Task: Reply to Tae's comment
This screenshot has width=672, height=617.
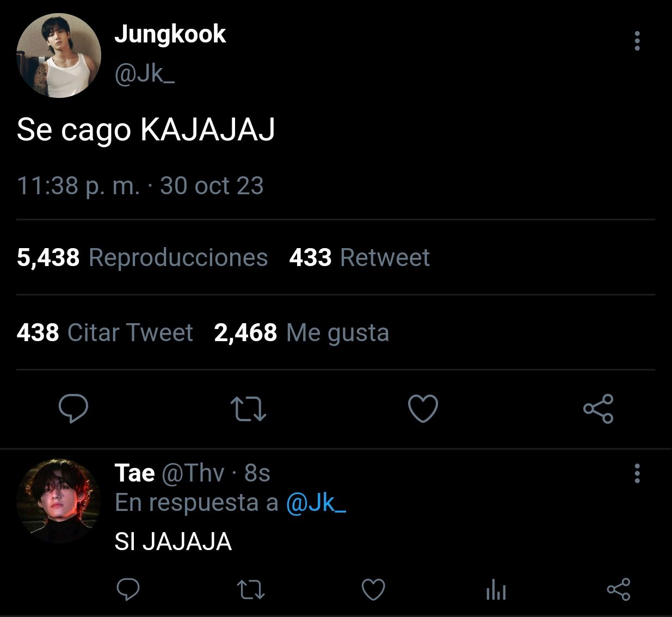Action: [128, 590]
